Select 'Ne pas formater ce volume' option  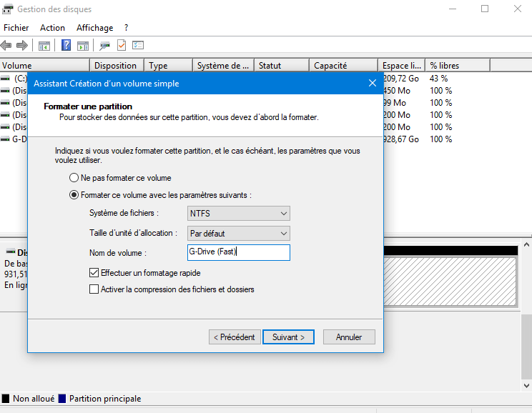74,177
